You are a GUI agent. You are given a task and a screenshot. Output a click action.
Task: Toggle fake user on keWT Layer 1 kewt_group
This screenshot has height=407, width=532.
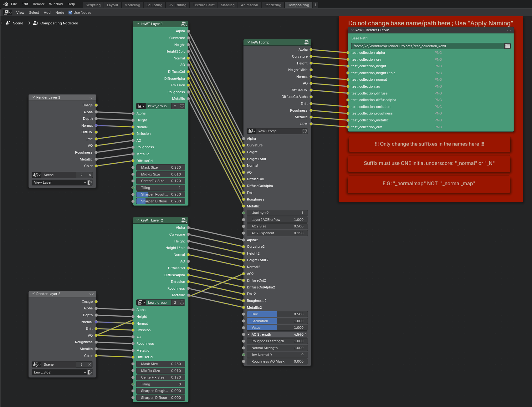[182, 106]
